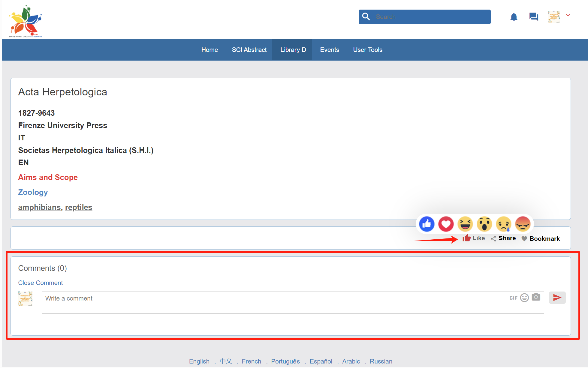Attach a photo with the camera icon
The image size is (588, 368).
click(536, 297)
